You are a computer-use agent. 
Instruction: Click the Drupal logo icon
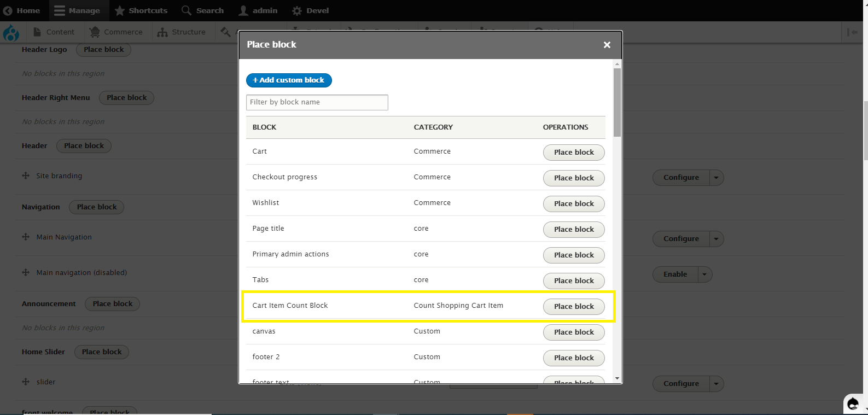[11, 33]
